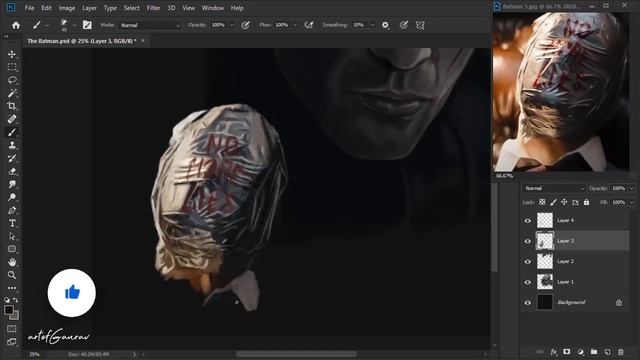
Task: Open the Flow value dropdown
Action: pyautogui.click(x=295, y=25)
